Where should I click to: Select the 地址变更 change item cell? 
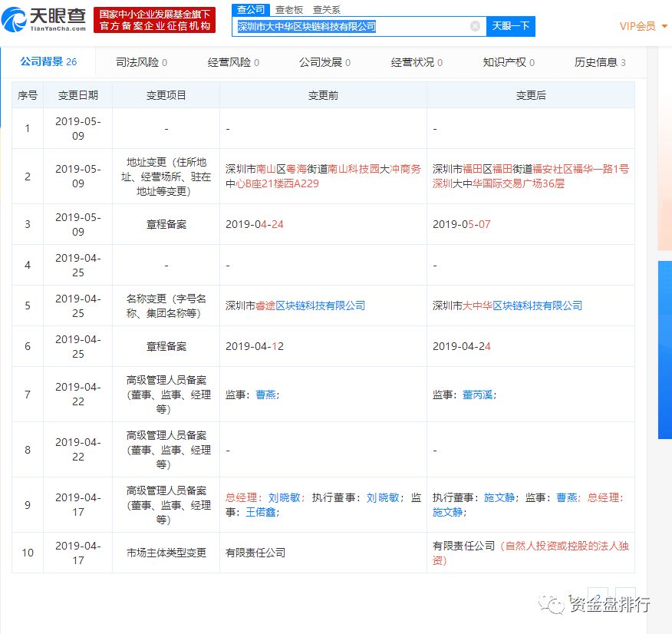166,177
